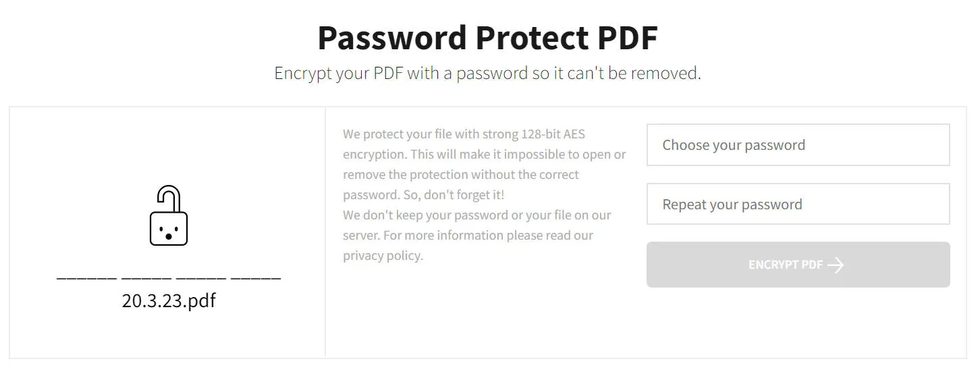
Task: Focus the "Choose your password" field
Action: tap(798, 145)
